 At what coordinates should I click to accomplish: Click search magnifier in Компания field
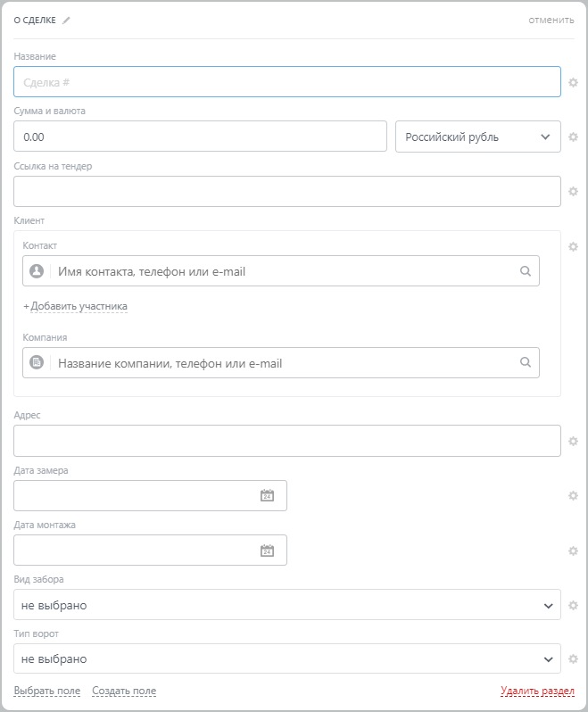pyautogui.click(x=526, y=362)
